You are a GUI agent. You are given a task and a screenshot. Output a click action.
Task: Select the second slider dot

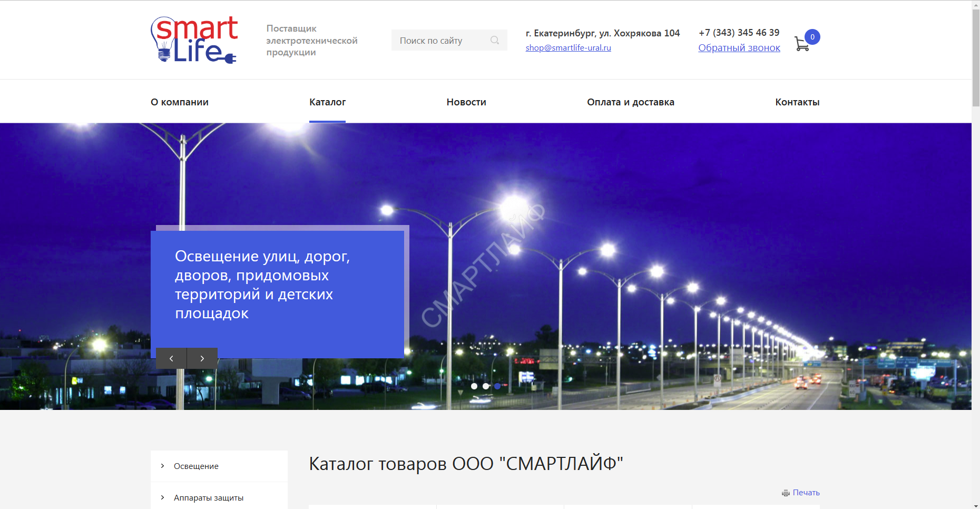coord(486,386)
